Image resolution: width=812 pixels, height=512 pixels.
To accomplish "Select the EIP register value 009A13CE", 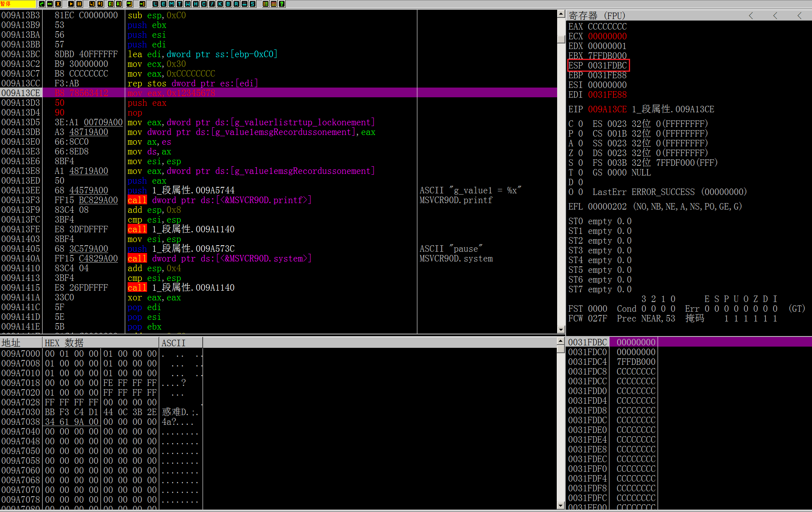I will click(607, 109).
